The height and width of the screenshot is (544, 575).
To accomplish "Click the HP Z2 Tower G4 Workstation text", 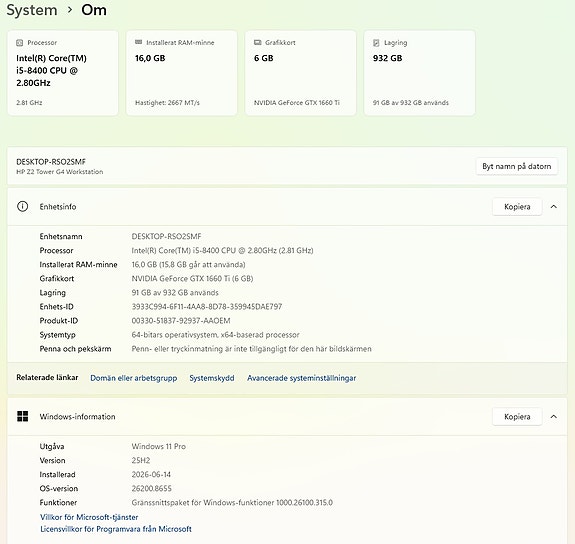I will (x=60, y=172).
